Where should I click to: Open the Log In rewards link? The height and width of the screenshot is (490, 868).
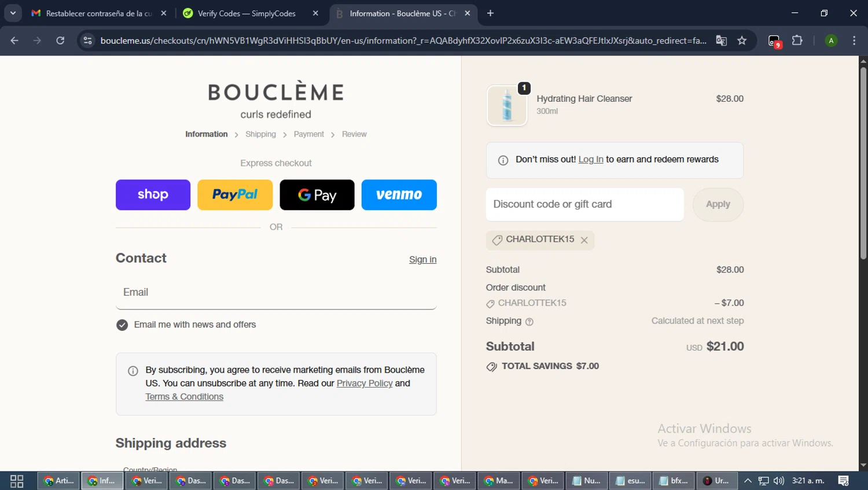591,160
